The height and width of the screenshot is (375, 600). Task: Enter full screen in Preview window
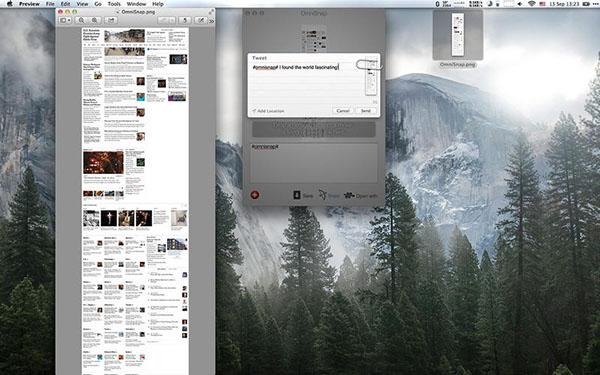pyautogui.click(x=211, y=11)
